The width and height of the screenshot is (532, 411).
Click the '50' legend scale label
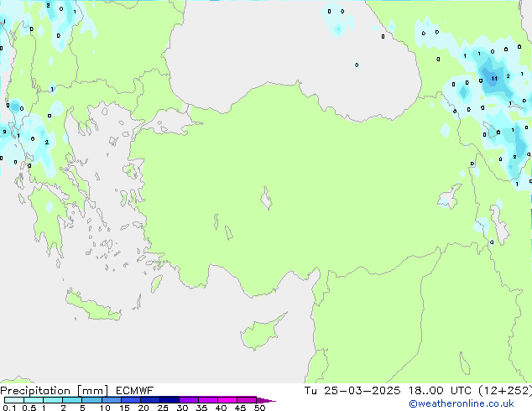[x=259, y=408]
